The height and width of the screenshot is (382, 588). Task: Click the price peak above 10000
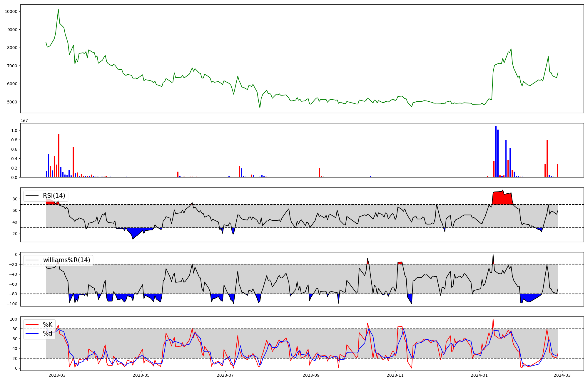tap(58, 10)
